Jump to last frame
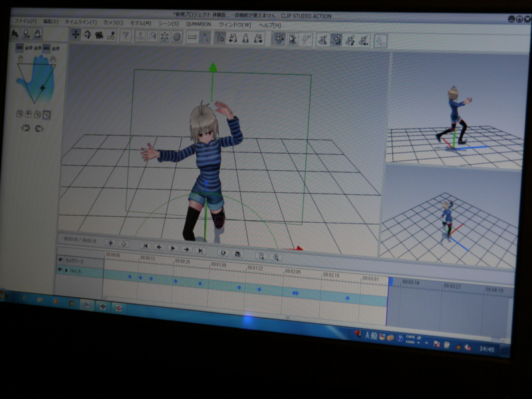Image resolution: width=532 pixels, height=399 pixels. click(200, 251)
